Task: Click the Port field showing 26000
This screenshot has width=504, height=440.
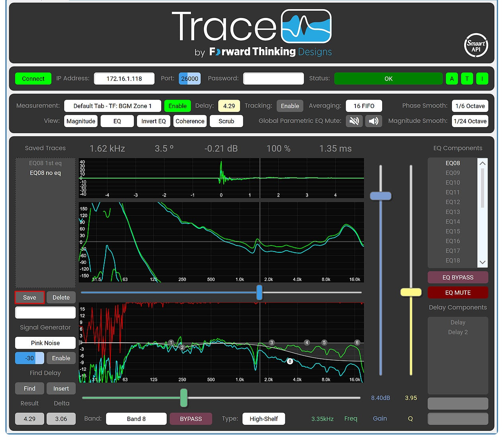Action: pyautogui.click(x=189, y=79)
